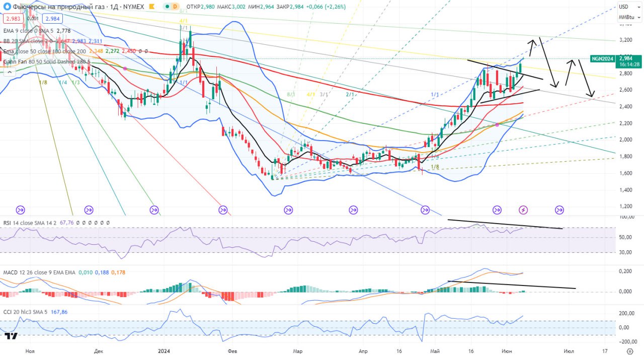Click the Мар time axis label
The height and width of the screenshot is (356, 644).
(x=297, y=351)
